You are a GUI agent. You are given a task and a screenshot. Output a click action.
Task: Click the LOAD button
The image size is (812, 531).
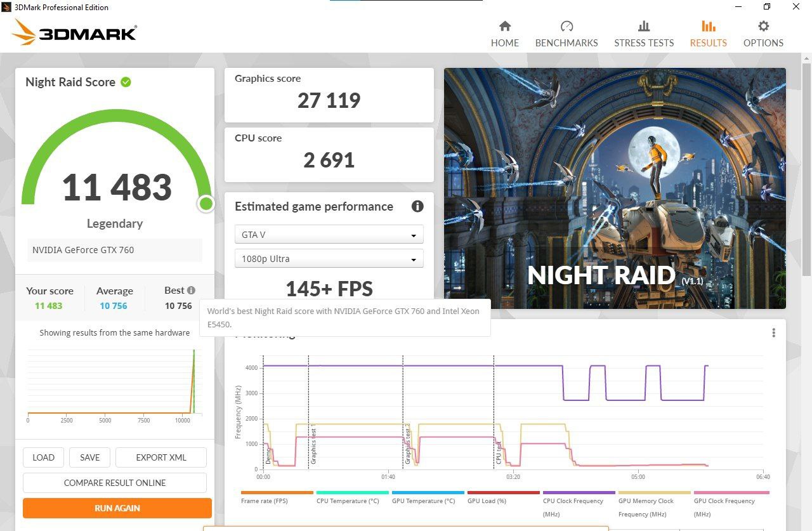pyautogui.click(x=43, y=457)
